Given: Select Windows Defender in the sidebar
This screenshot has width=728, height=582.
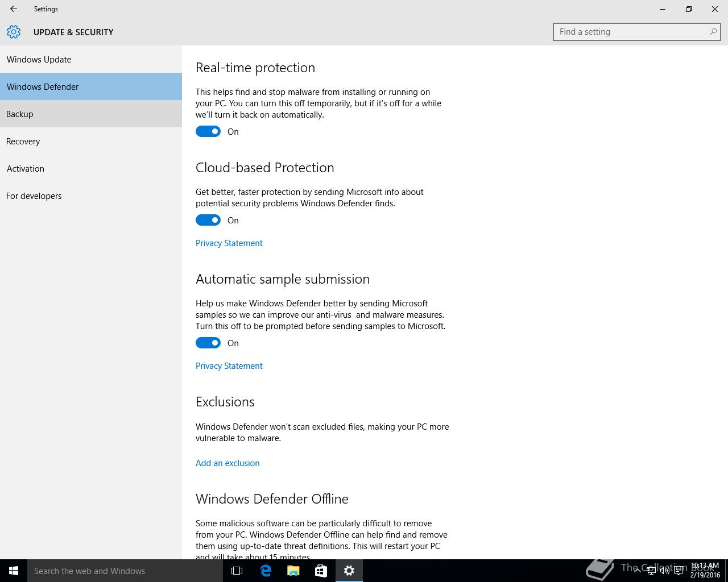Looking at the screenshot, I should click(x=91, y=86).
